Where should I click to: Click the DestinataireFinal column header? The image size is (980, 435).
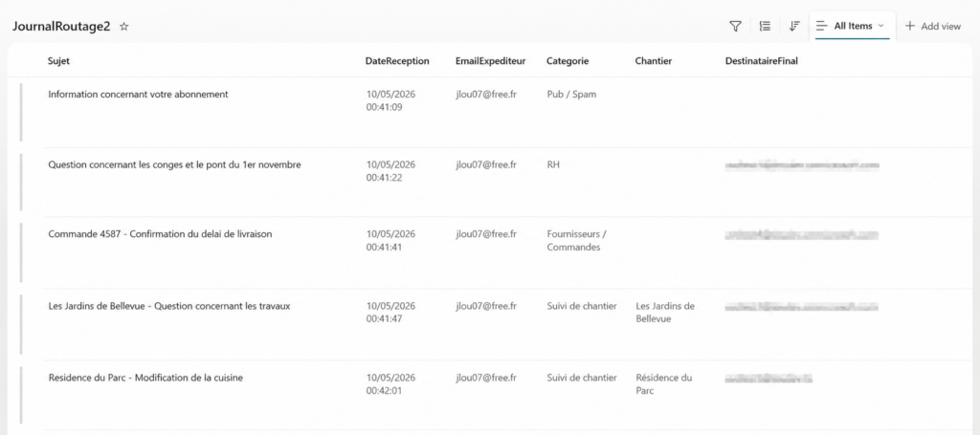pyautogui.click(x=761, y=61)
